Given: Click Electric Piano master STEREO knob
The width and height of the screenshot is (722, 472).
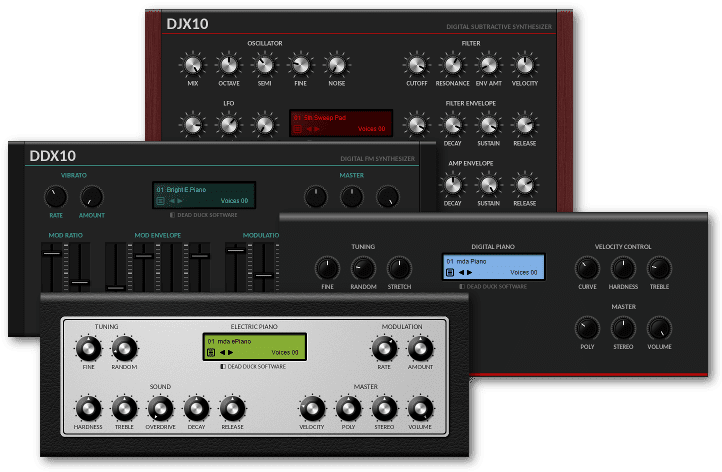Looking at the screenshot, I should pos(384,408).
